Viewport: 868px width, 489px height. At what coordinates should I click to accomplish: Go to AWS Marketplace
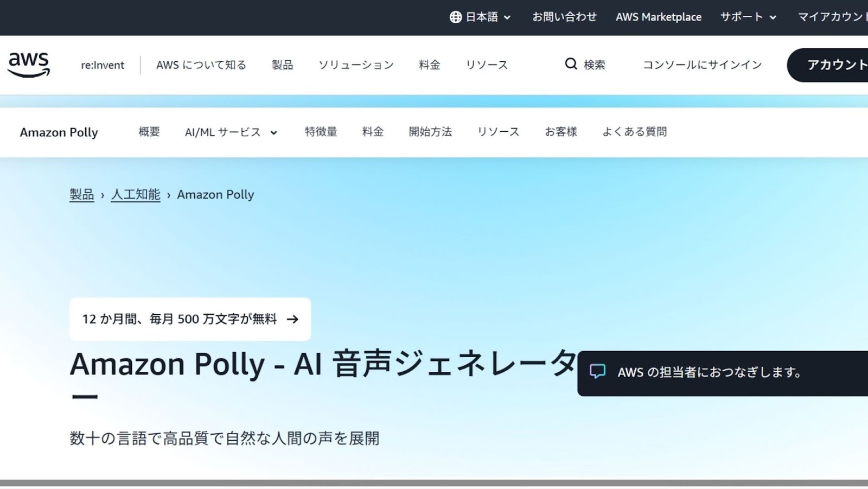pyautogui.click(x=658, y=17)
